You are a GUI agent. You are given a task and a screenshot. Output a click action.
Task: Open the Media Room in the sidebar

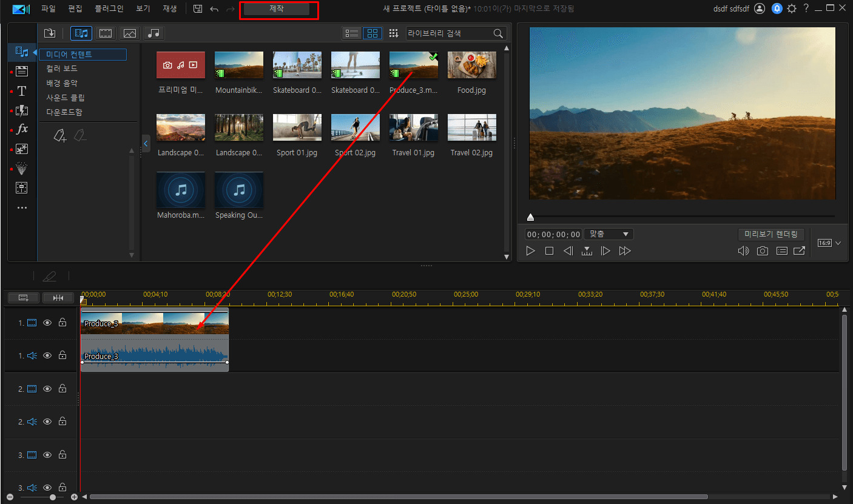point(22,52)
